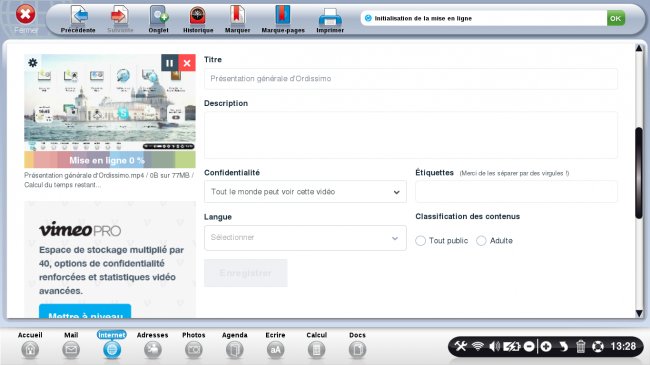Open the Agenda calendar application

click(x=235, y=345)
